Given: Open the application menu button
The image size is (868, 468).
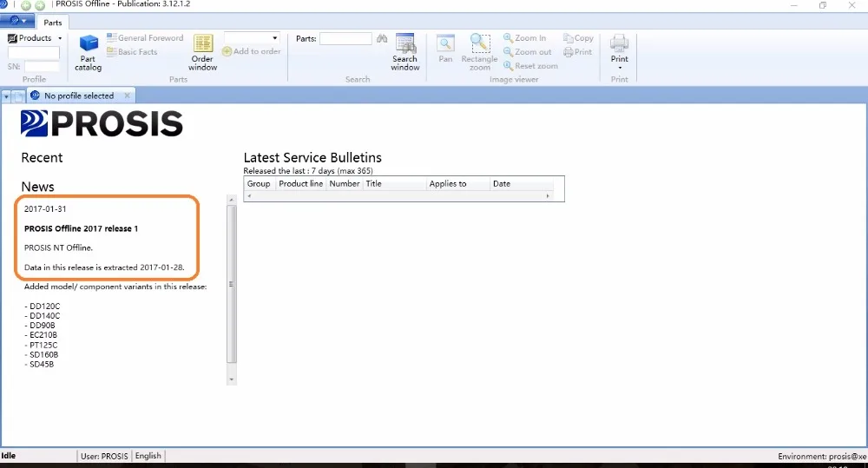Looking at the screenshot, I should pos(16,21).
